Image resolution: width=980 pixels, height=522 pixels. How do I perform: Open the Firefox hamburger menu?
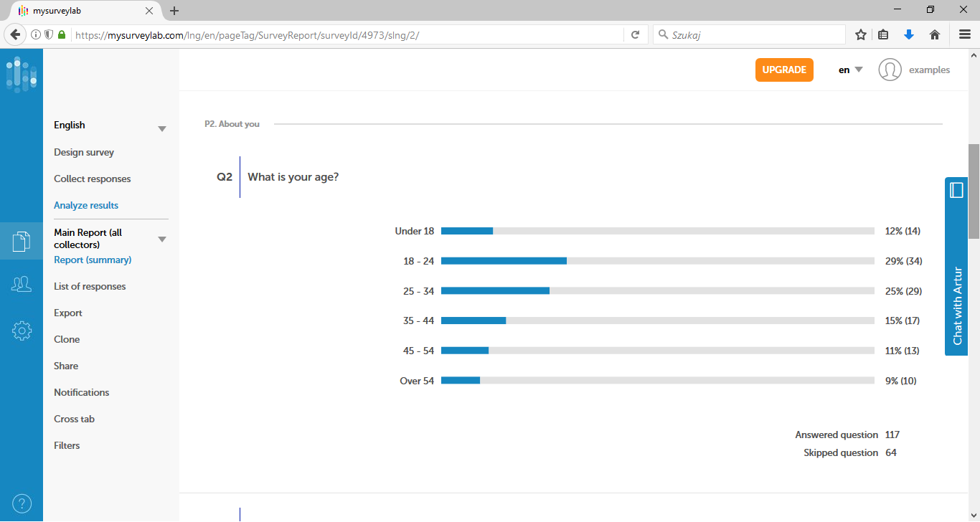click(965, 34)
